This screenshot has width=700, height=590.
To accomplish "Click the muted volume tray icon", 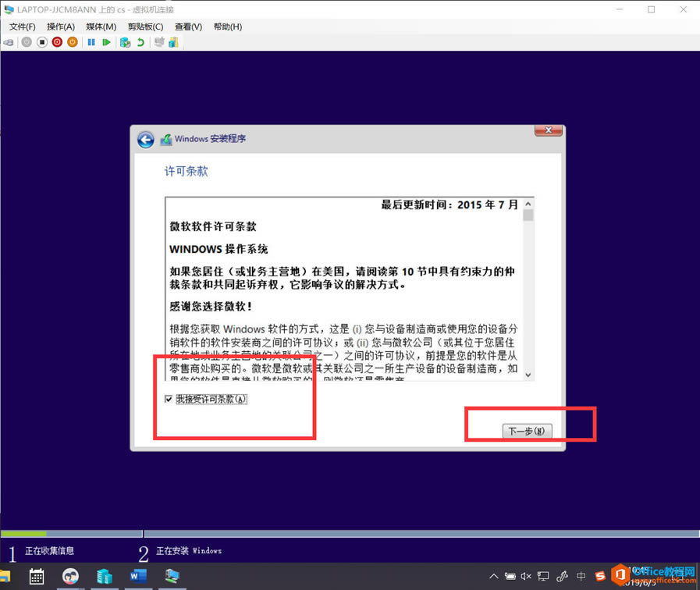I will (x=526, y=576).
